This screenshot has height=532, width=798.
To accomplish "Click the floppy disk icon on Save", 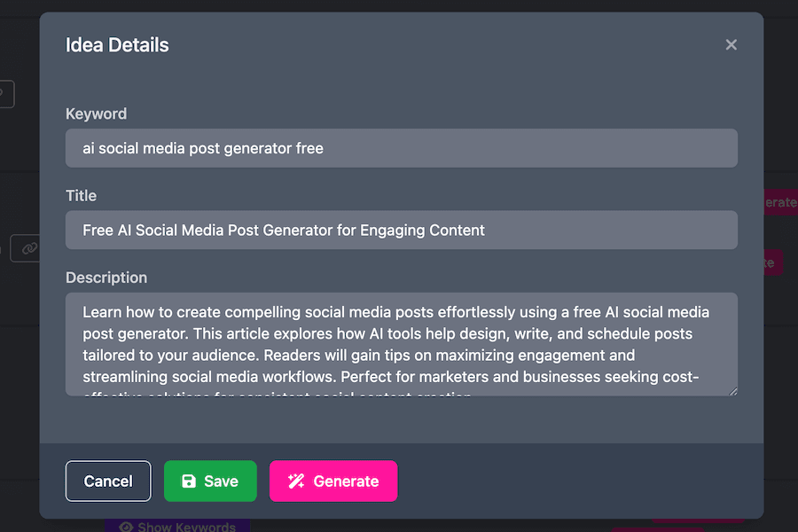I will [x=189, y=481].
